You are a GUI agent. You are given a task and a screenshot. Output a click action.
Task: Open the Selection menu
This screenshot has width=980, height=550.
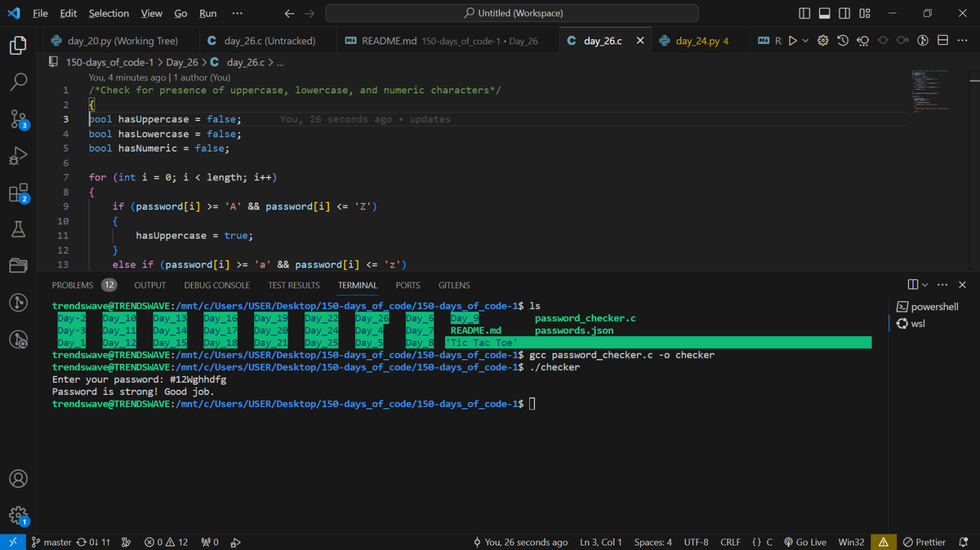pyautogui.click(x=109, y=13)
